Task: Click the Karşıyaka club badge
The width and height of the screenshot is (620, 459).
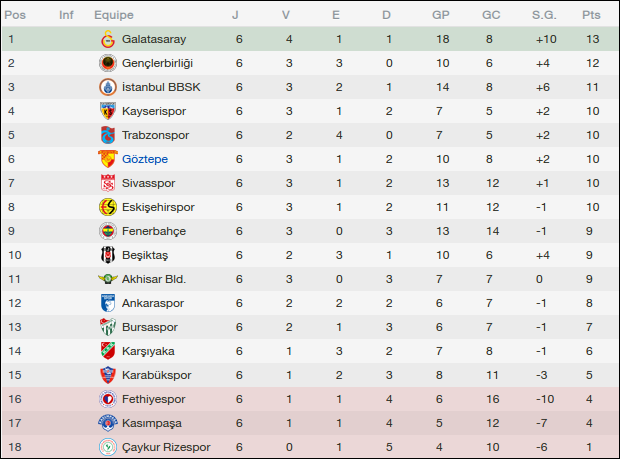Action: (x=107, y=351)
